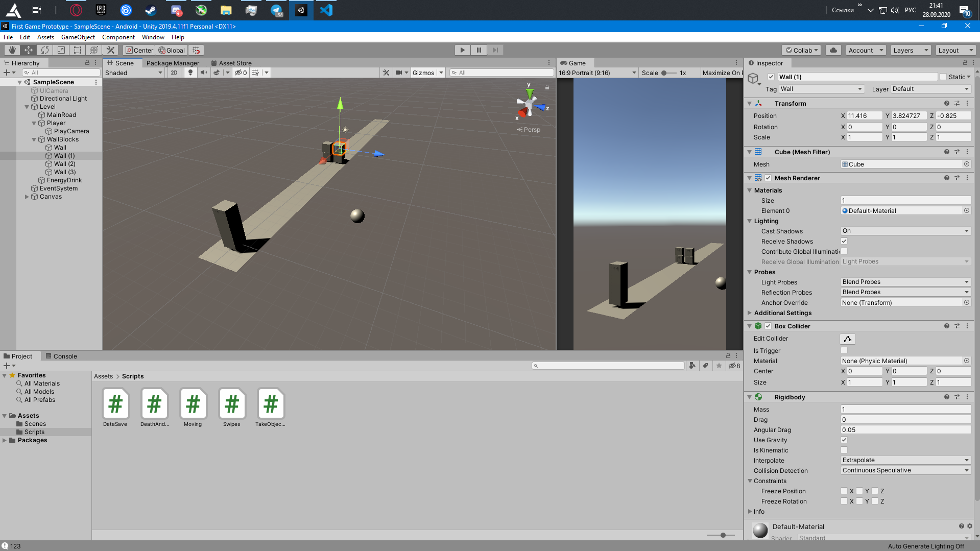Select the Rect tool
The image size is (980, 551).
pos(78,50)
